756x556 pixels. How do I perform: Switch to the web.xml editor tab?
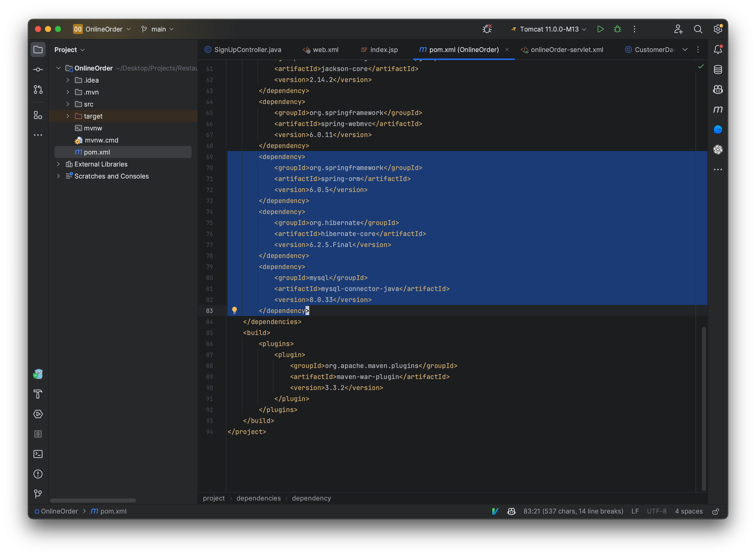click(325, 49)
